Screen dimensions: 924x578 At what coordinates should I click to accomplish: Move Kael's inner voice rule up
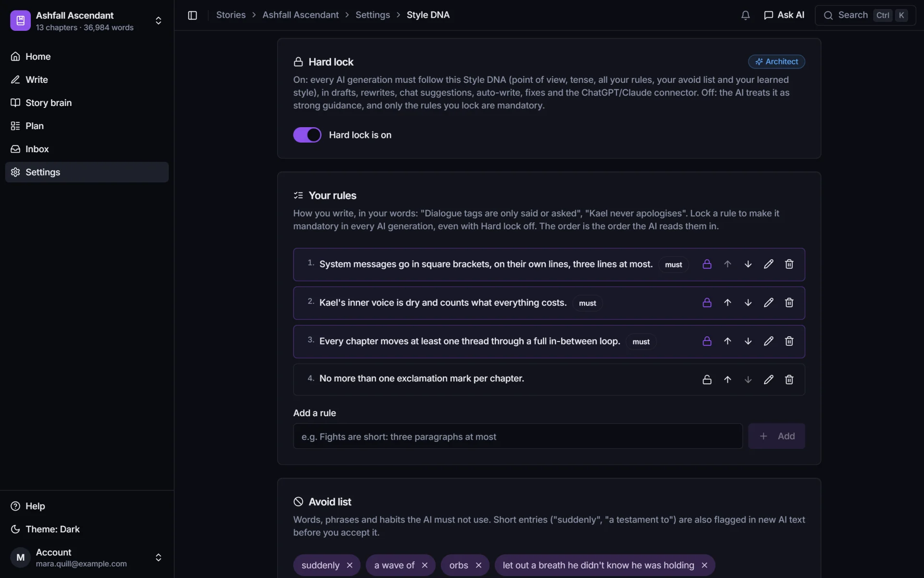tap(727, 302)
